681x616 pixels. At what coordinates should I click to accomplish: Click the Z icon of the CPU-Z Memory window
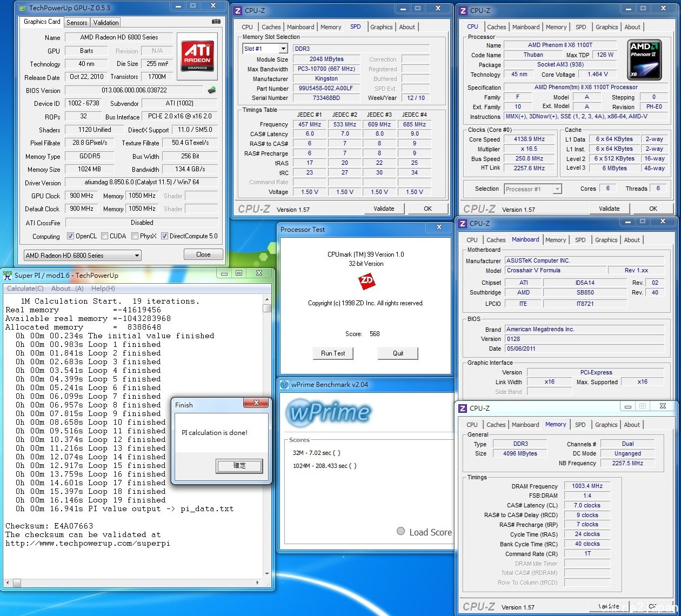tap(463, 408)
